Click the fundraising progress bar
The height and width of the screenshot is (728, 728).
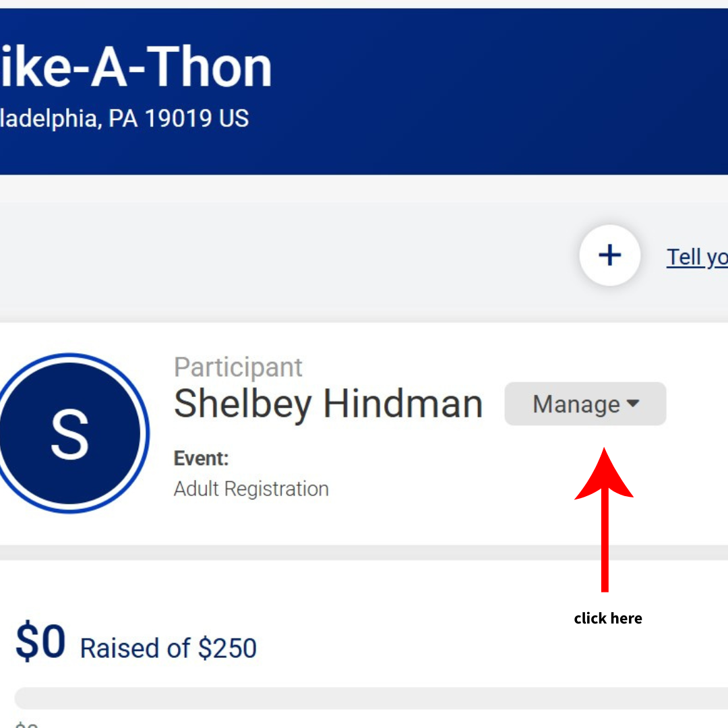point(371,698)
